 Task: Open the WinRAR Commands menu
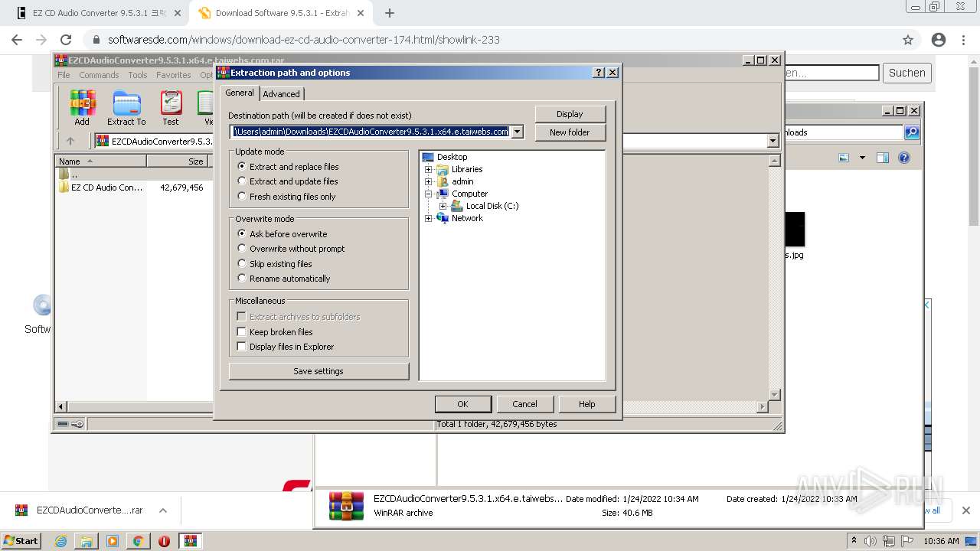click(x=99, y=75)
